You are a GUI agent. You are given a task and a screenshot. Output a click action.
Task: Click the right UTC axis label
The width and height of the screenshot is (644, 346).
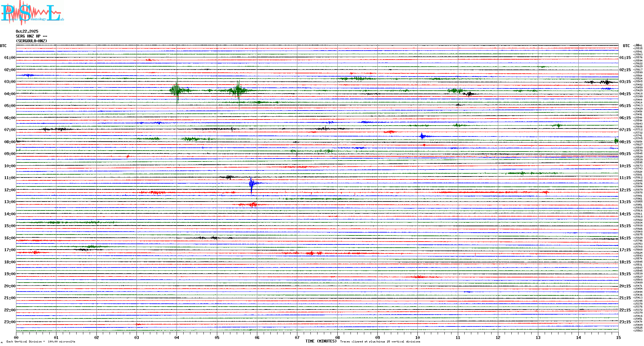point(626,46)
